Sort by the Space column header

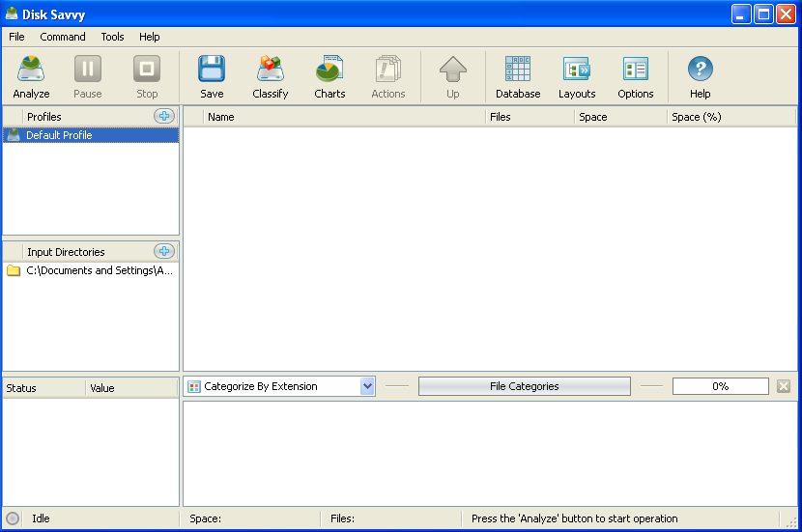[618, 117]
